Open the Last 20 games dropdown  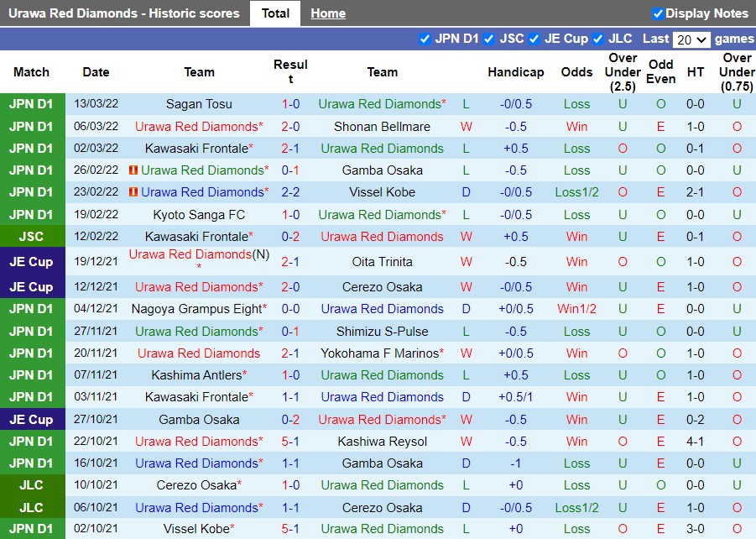click(x=691, y=39)
